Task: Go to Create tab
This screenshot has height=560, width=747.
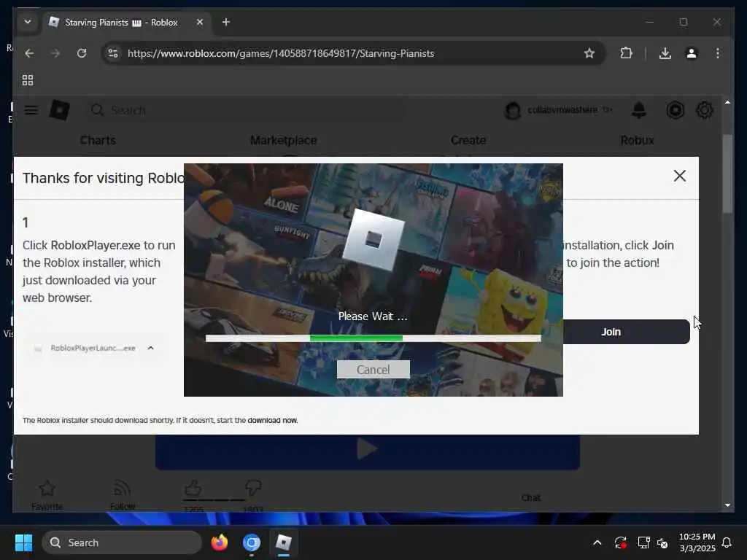Action: pos(468,140)
